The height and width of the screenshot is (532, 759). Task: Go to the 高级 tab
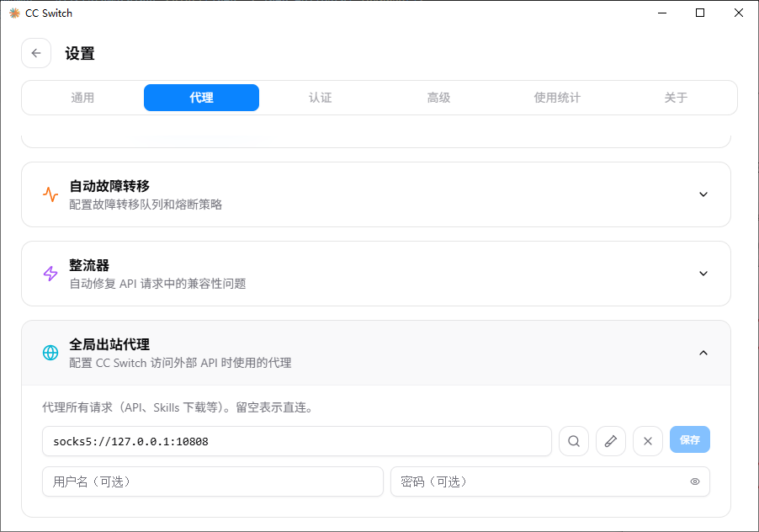pos(438,98)
